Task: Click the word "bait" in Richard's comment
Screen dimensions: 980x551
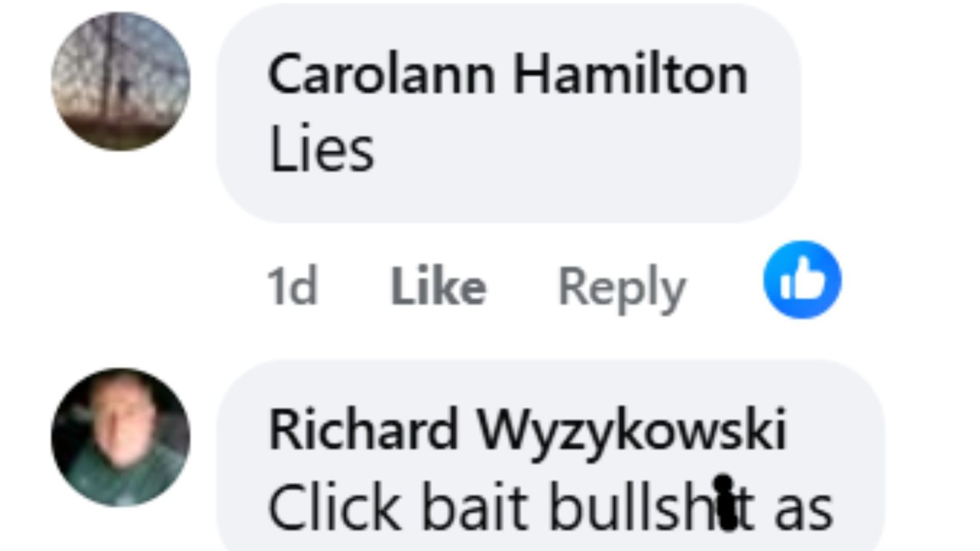Action: [475, 508]
